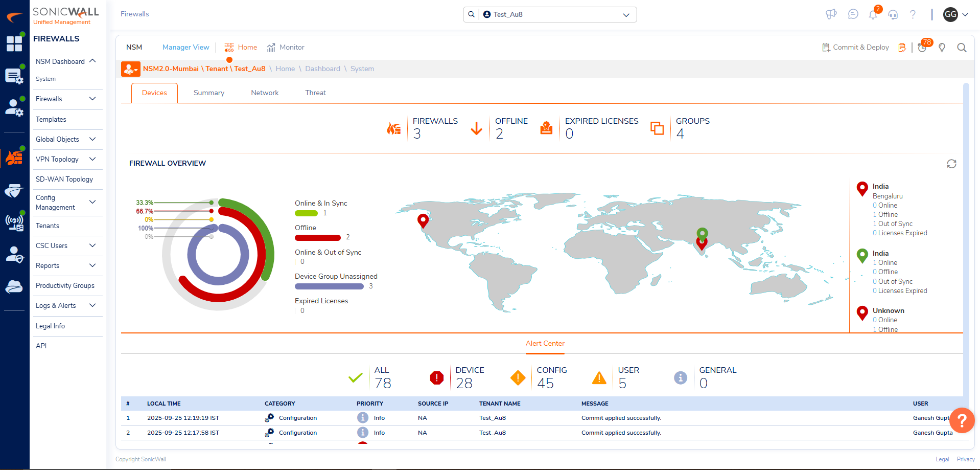The image size is (980, 470).
Task: Click the red map pin over North America
Action: pos(423,220)
